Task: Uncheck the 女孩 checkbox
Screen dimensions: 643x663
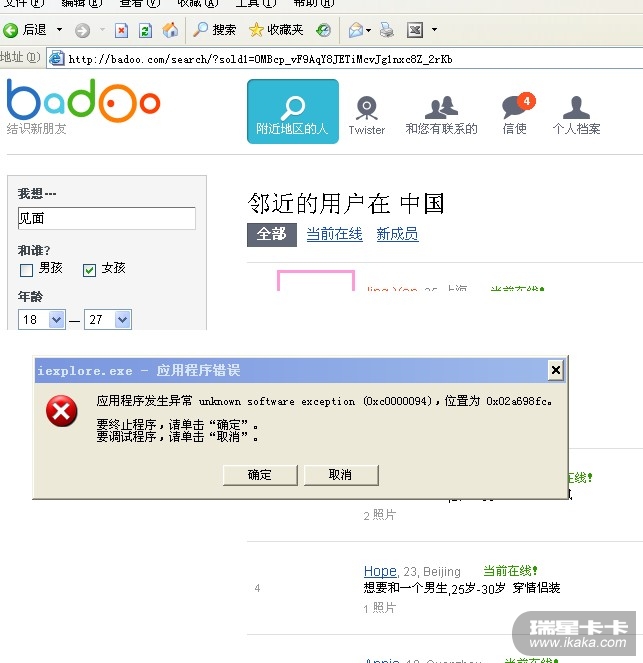Action: [x=89, y=270]
